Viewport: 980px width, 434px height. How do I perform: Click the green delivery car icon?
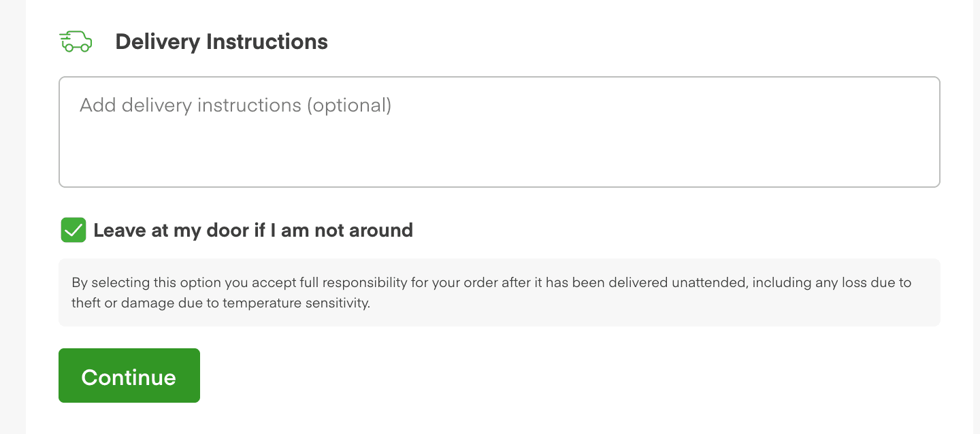pos(76,41)
